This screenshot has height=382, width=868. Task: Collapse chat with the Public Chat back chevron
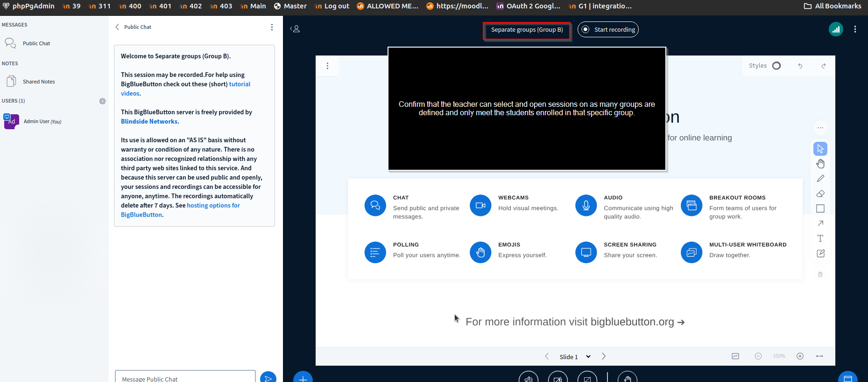[117, 27]
